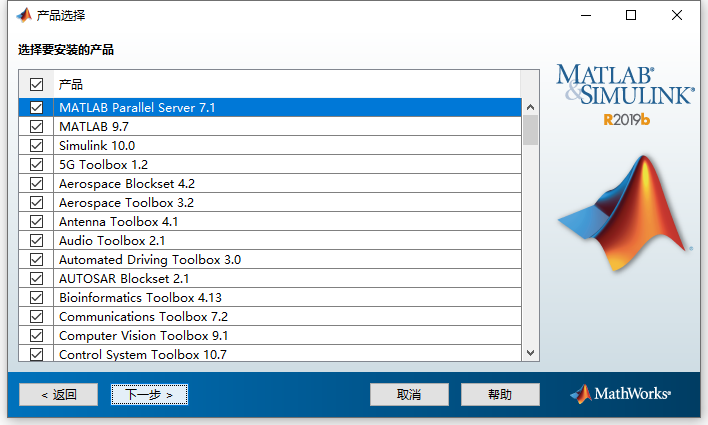Toggle the select-all 产品 header checkbox

(x=37, y=84)
